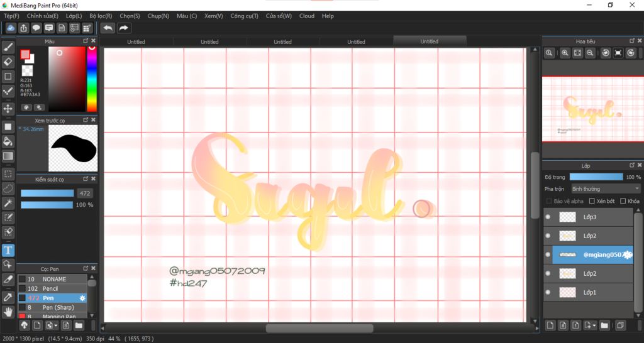Switch to the first Untitled tab
The width and height of the screenshot is (644, 343).
pos(136,42)
